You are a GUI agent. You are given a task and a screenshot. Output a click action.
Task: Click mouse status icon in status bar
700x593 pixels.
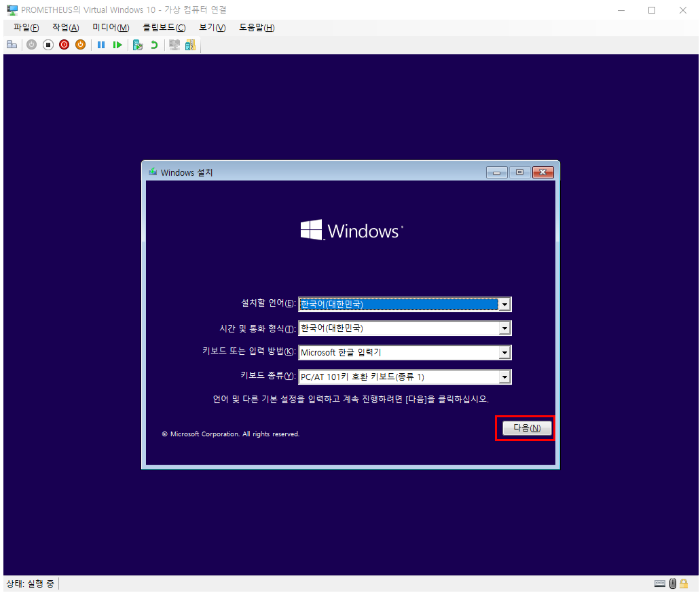point(673,584)
